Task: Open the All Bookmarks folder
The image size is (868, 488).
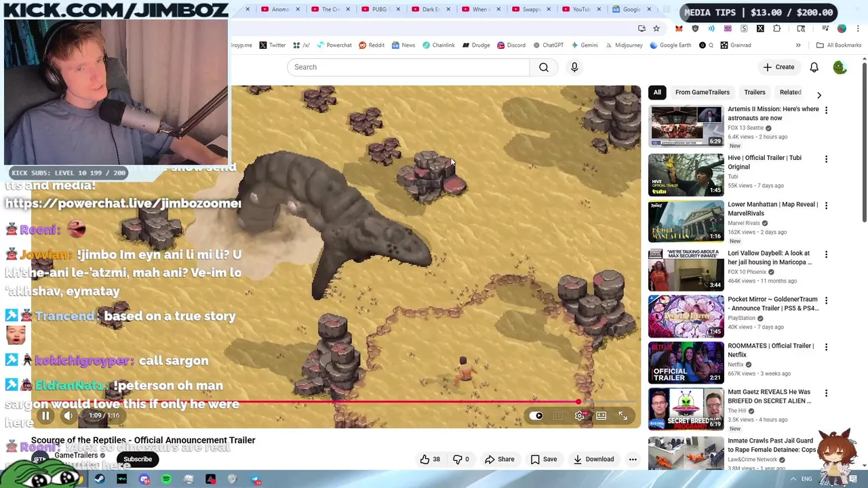Action: [839, 45]
